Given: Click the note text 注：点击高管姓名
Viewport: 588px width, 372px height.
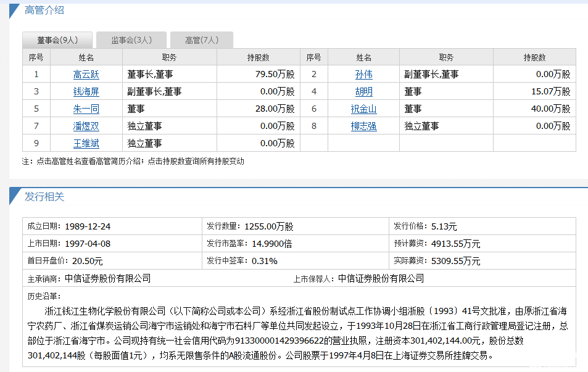Looking at the screenshot, I should point(133,161).
